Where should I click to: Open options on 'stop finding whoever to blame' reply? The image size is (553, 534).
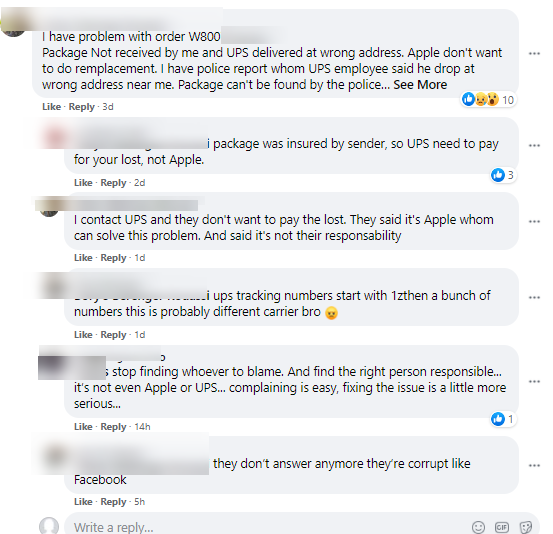tap(534, 381)
